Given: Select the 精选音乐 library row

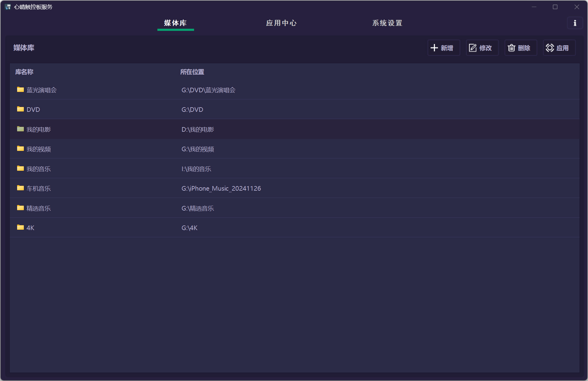Looking at the screenshot, I should (x=39, y=208).
